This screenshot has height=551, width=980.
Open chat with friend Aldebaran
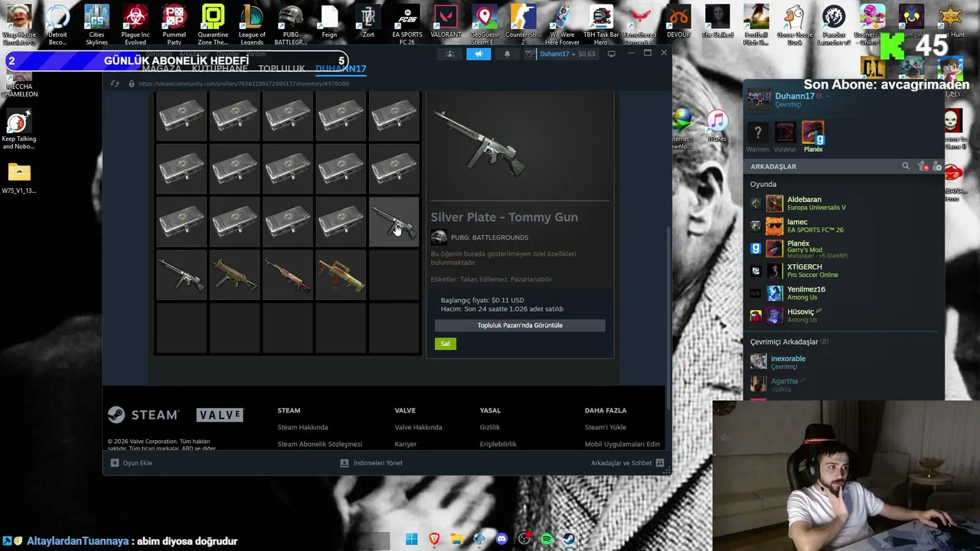(x=842, y=203)
